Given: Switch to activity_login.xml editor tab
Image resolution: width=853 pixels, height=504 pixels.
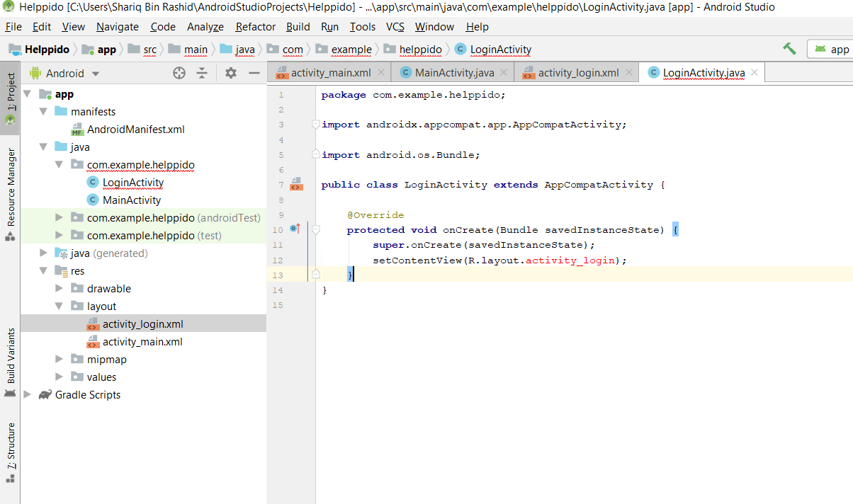Looking at the screenshot, I should click(x=578, y=72).
